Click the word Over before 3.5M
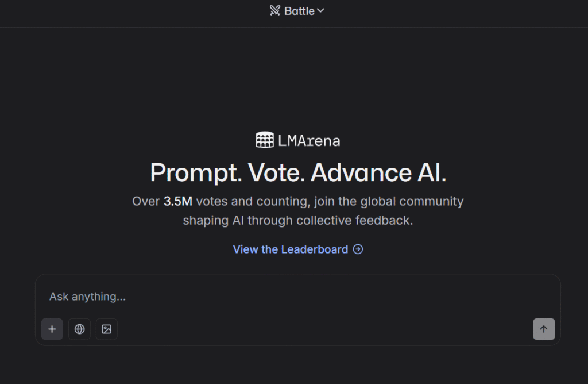This screenshot has width=588, height=384. (146, 202)
